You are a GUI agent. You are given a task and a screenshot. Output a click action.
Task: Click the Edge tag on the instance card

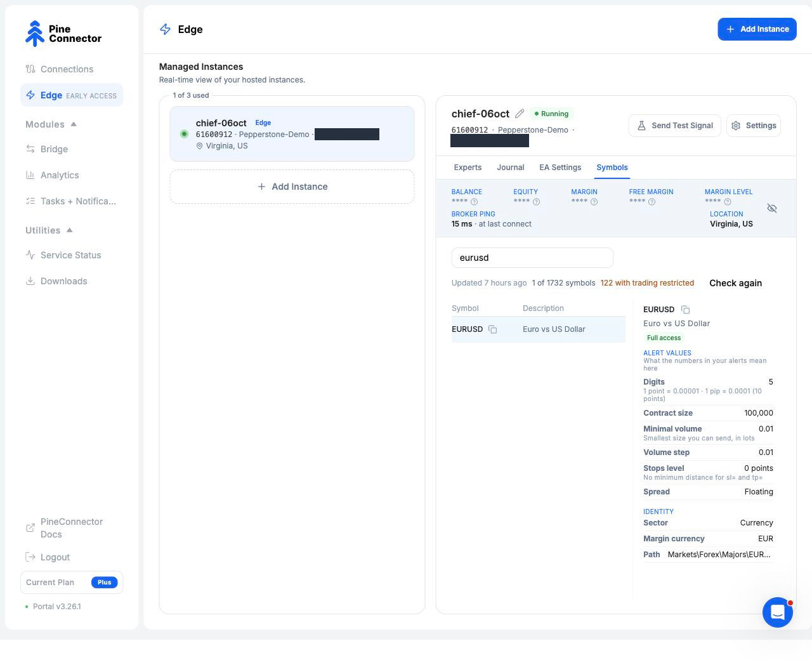263,122
